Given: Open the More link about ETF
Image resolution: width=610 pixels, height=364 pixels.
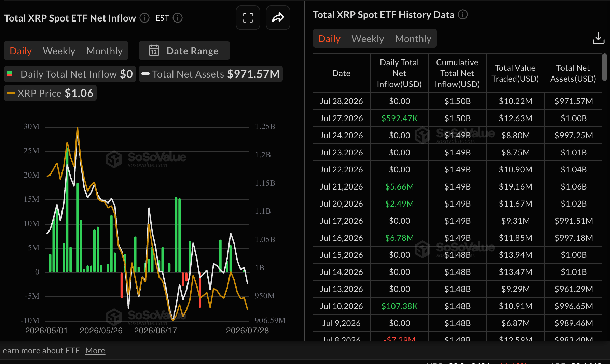Looking at the screenshot, I should [95, 351].
